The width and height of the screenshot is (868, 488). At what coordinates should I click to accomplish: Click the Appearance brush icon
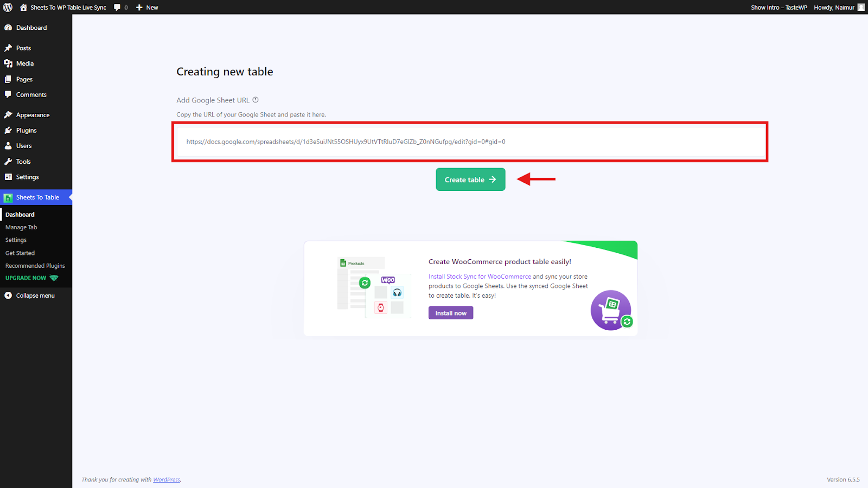(x=8, y=115)
